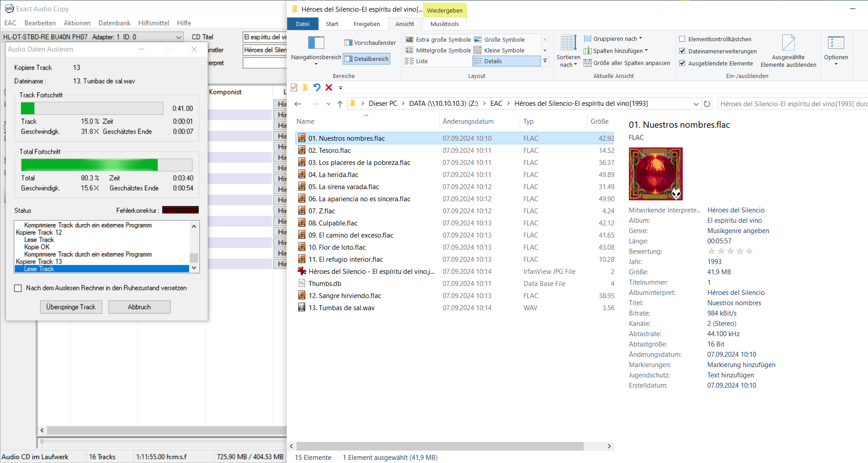868x463 pixels.
Task: Click Text hinzufügen for Jugendschutz
Action: [x=730, y=375]
